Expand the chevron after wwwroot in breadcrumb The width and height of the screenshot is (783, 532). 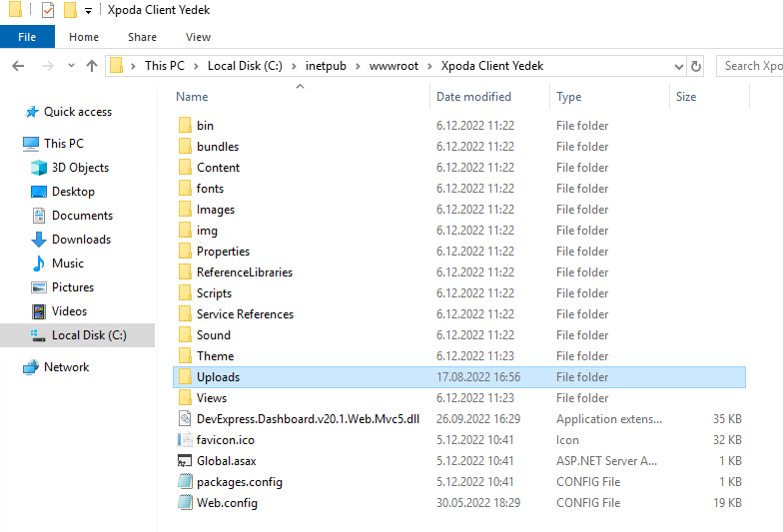coord(429,66)
